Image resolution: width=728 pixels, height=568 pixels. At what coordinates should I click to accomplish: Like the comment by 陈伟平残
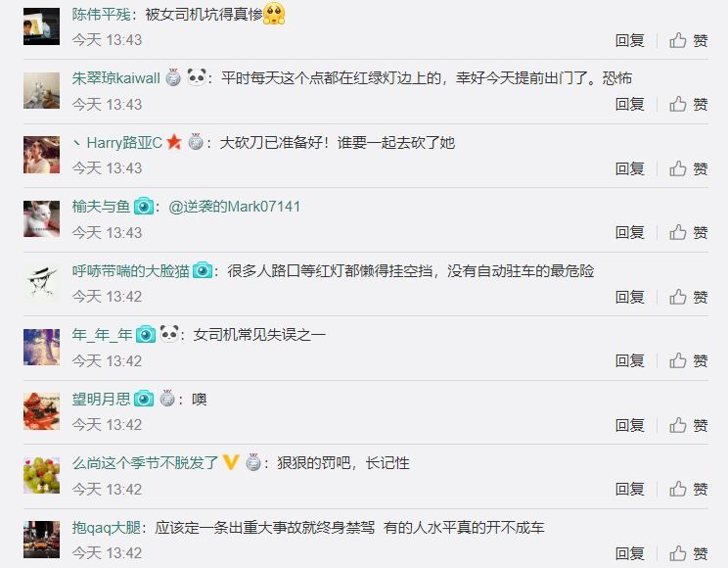pyautogui.click(x=688, y=40)
